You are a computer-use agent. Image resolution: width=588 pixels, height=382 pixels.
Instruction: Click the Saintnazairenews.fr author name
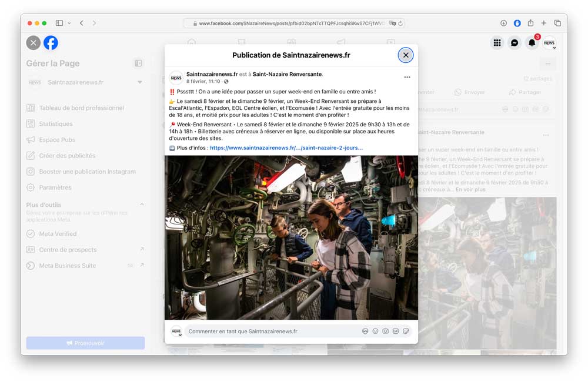coord(212,74)
